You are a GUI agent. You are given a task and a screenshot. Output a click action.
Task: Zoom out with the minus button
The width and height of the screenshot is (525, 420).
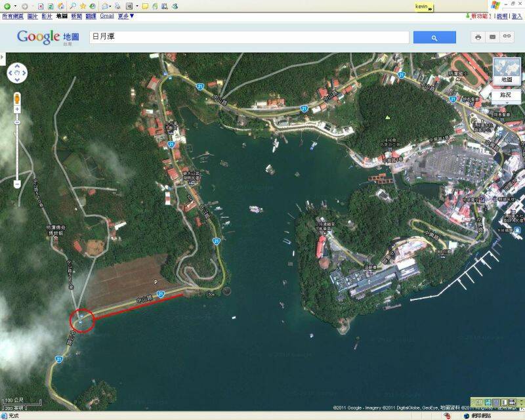[x=17, y=184]
